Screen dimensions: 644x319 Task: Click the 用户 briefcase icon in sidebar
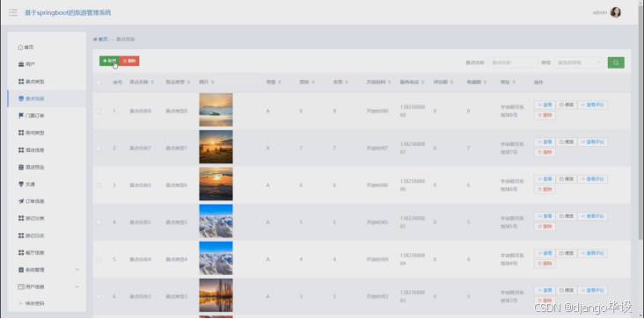[21, 64]
